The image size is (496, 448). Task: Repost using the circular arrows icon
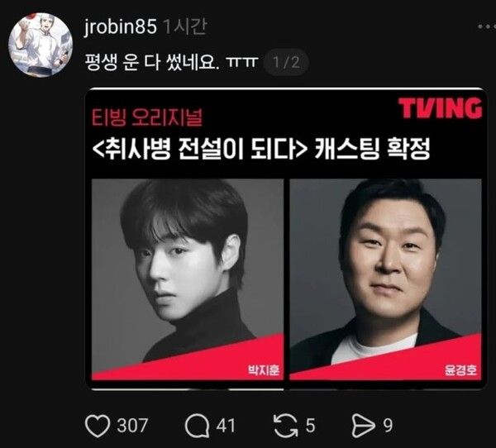pyautogui.click(x=286, y=427)
